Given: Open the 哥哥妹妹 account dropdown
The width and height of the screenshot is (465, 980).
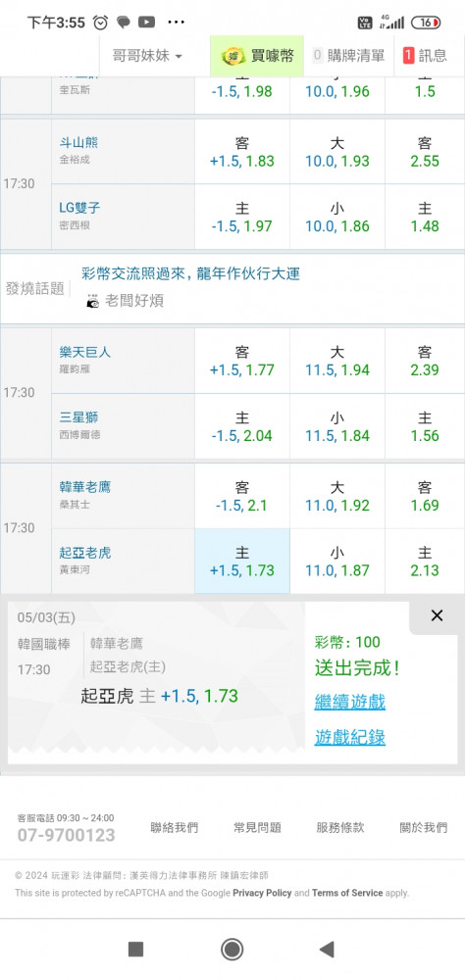Looking at the screenshot, I should [147, 56].
